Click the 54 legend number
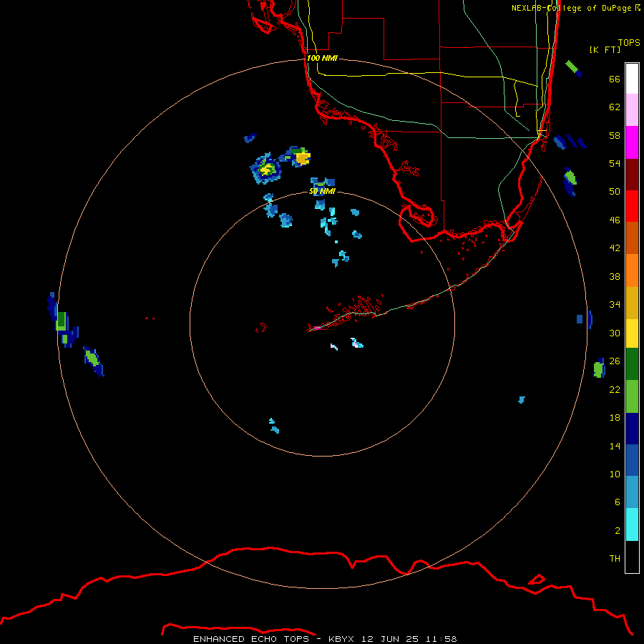Image resolution: width=644 pixels, height=644 pixels. 615,163
